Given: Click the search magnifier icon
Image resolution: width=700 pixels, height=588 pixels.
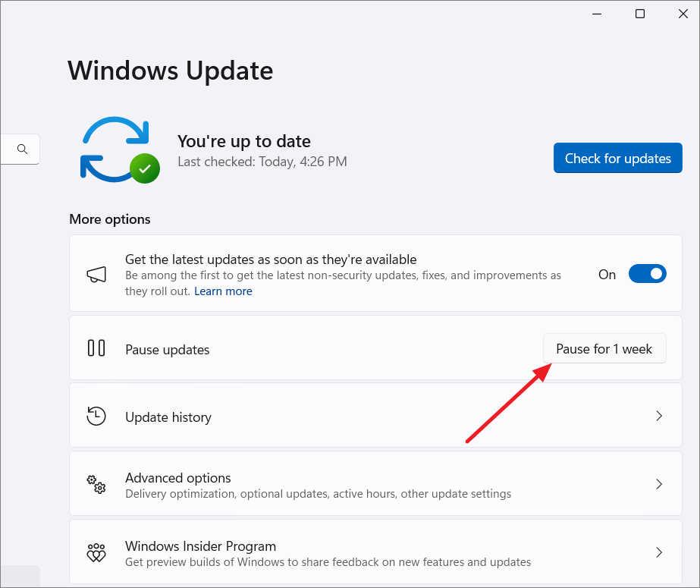Looking at the screenshot, I should [22, 149].
